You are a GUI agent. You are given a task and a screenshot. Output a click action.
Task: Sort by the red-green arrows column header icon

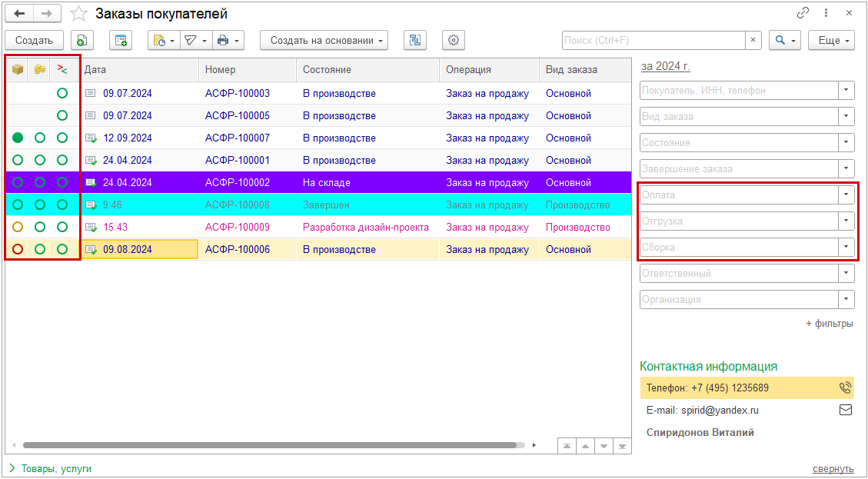click(x=62, y=69)
